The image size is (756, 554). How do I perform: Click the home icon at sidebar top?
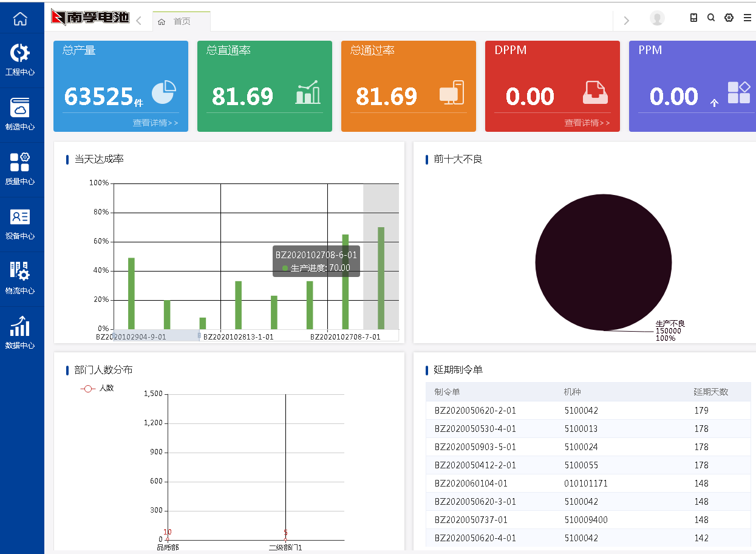[21, 18]
